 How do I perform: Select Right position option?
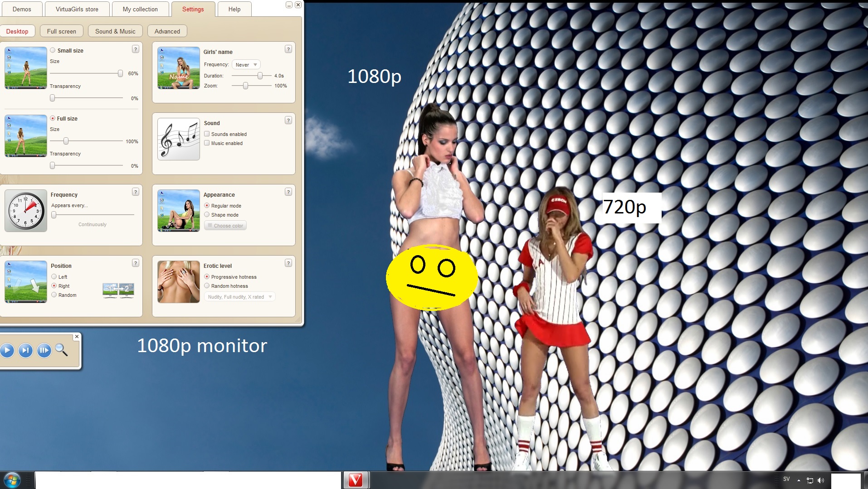click(x=54, y=286)
